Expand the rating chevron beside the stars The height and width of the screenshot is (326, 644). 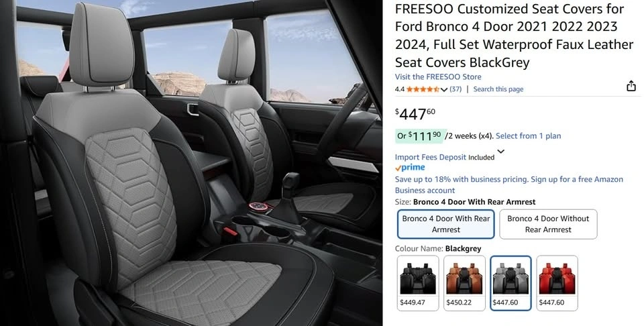443,89
